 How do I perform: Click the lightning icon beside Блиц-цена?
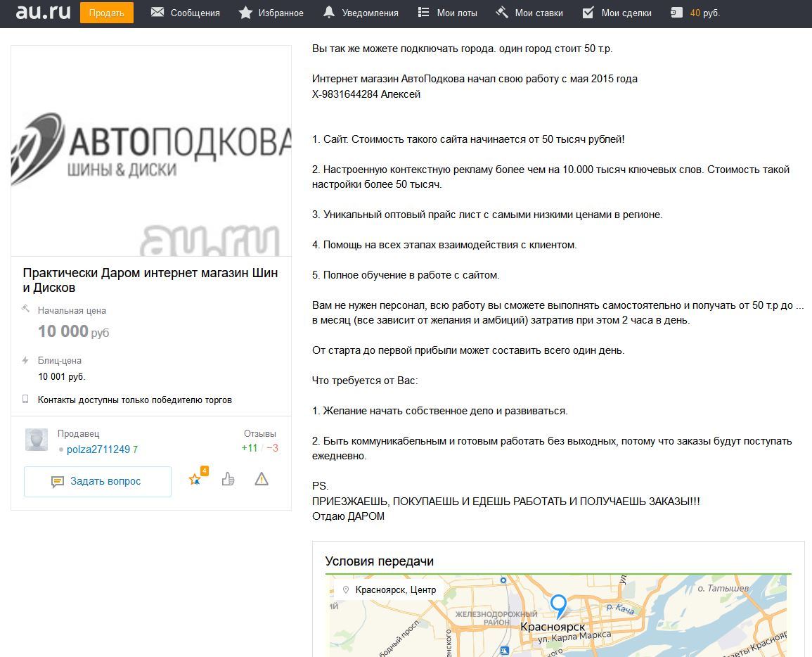(25, 360)
